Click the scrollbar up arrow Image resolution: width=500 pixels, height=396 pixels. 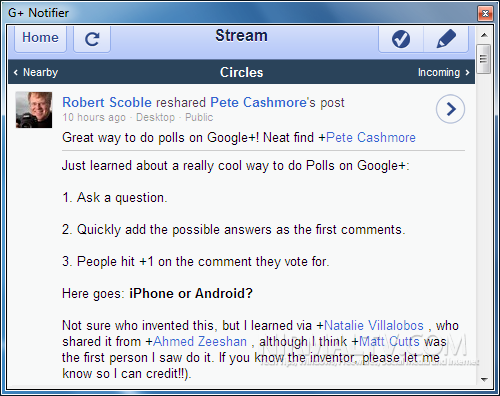tap(484, 35)
